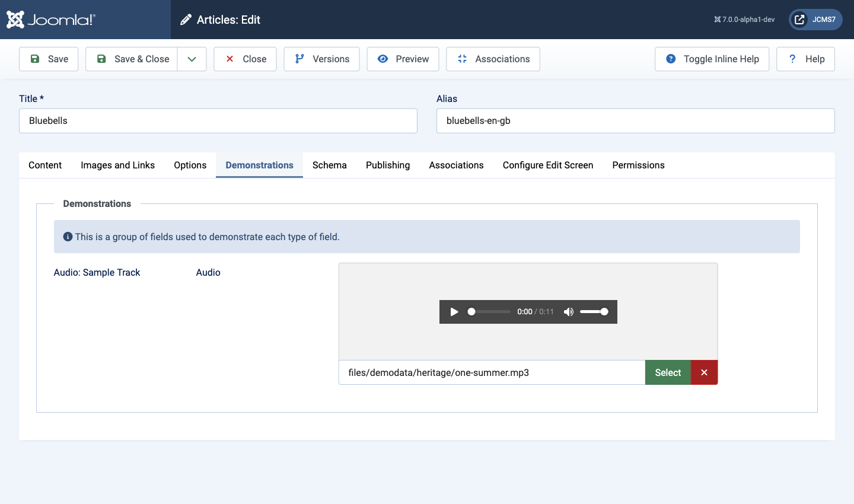The height and width of the screenshot is (504, 854).
Task: Clear the audio file with red X button
Action: click(704, 372)
